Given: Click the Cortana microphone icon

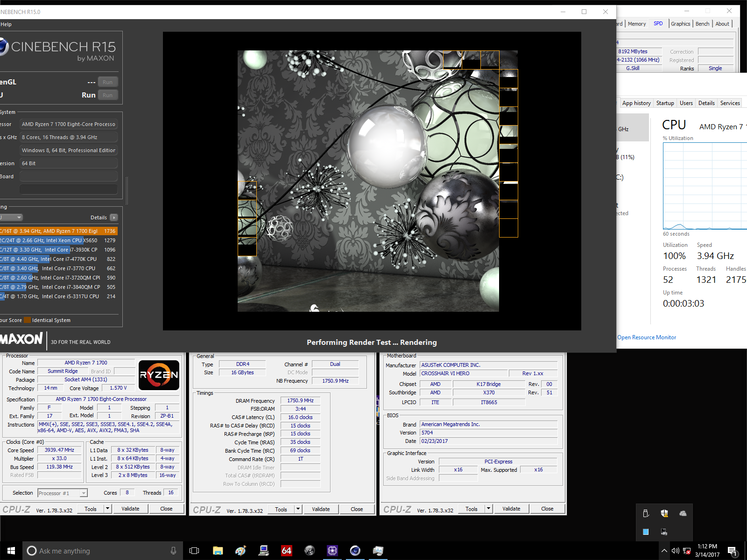Looking at the screenshot, I should [173, 551].
